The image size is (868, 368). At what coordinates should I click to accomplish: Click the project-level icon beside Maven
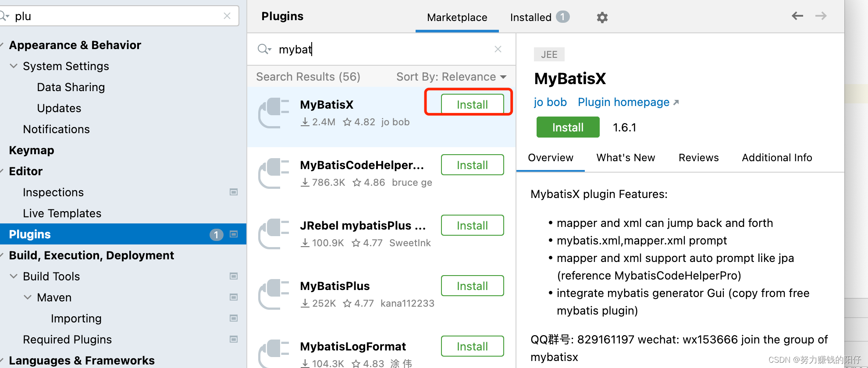pos(234,297)
